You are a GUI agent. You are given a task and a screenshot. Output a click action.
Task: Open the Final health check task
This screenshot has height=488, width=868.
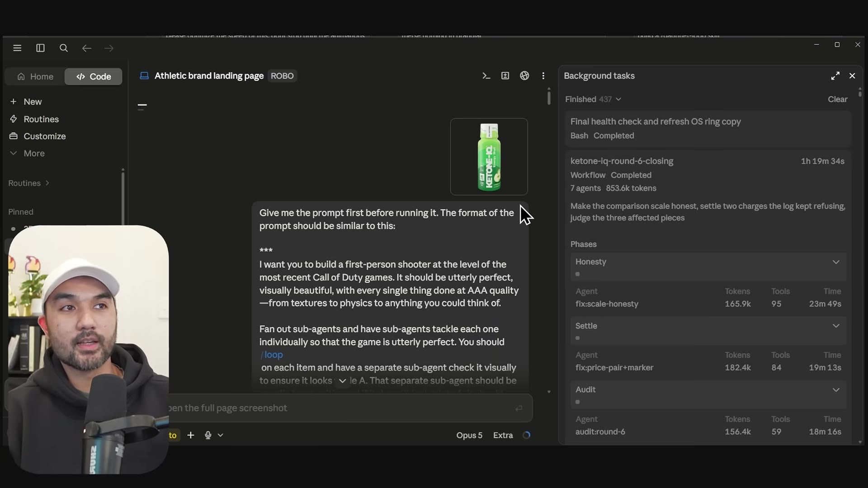click(x=708, y=128)
